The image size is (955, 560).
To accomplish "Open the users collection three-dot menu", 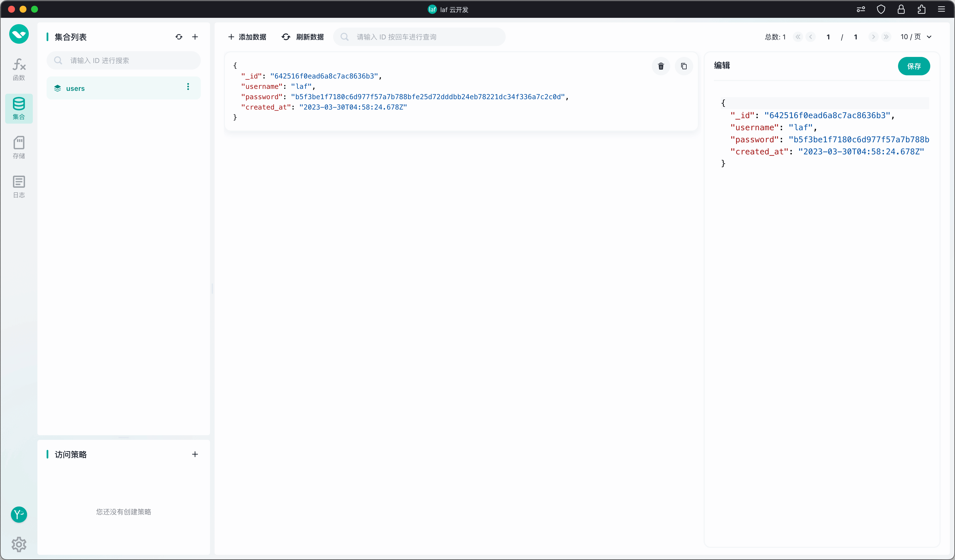I will coord(188,87).
